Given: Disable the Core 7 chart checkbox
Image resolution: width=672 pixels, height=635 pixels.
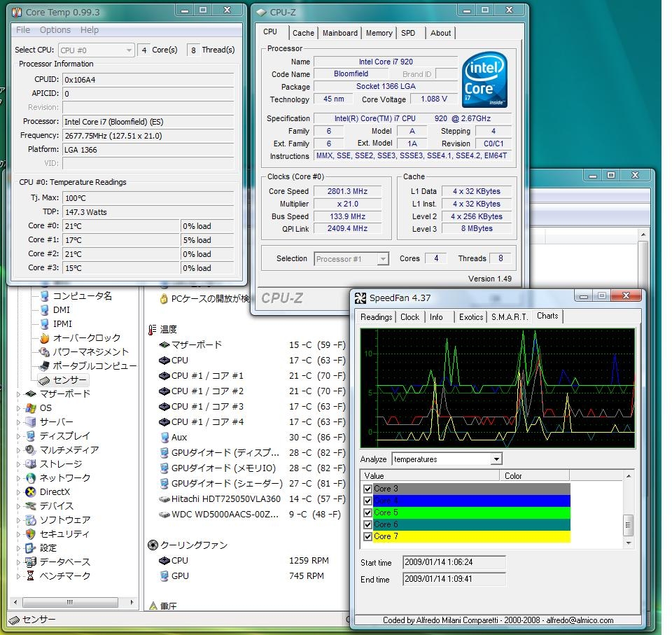Looking at the screenshot, I should click(x=367, y=536).
